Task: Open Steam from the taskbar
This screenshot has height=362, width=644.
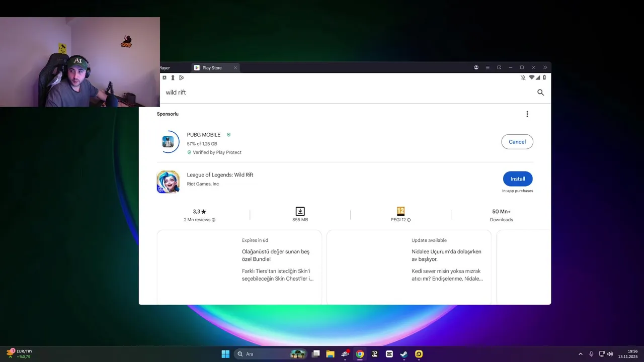Action: pyautogui.click(x=404, y=354)
